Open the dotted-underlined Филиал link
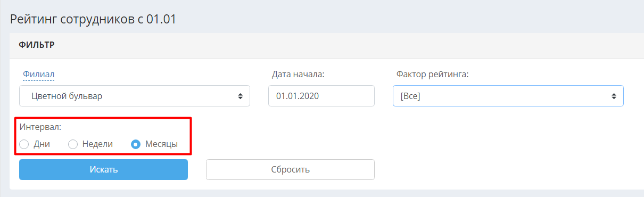This screenshot has width=644, height=197. 39,74
